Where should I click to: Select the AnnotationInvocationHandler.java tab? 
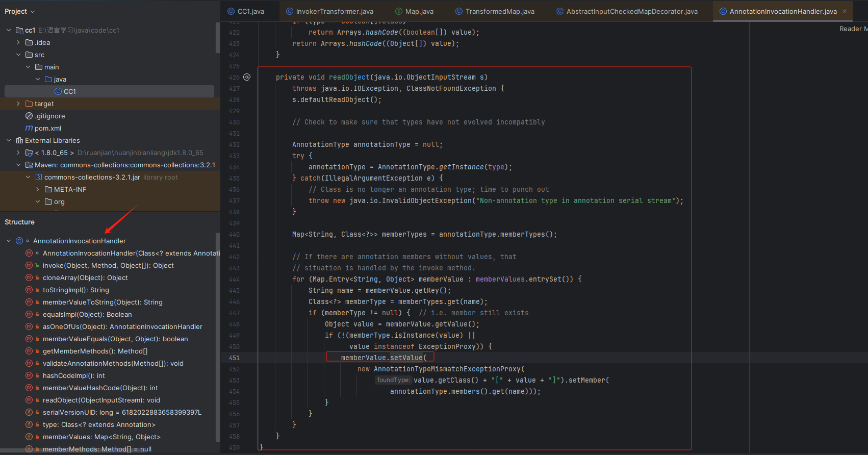tap(783, 11)
